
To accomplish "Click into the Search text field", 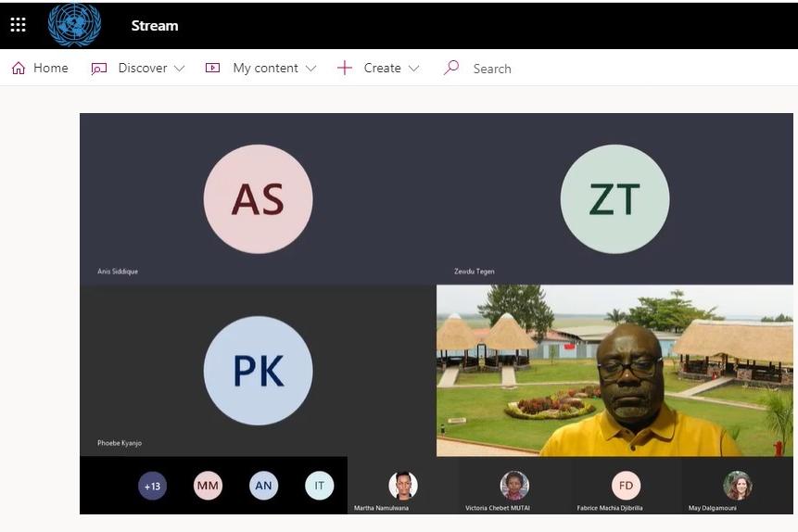I will click(519, 69).
